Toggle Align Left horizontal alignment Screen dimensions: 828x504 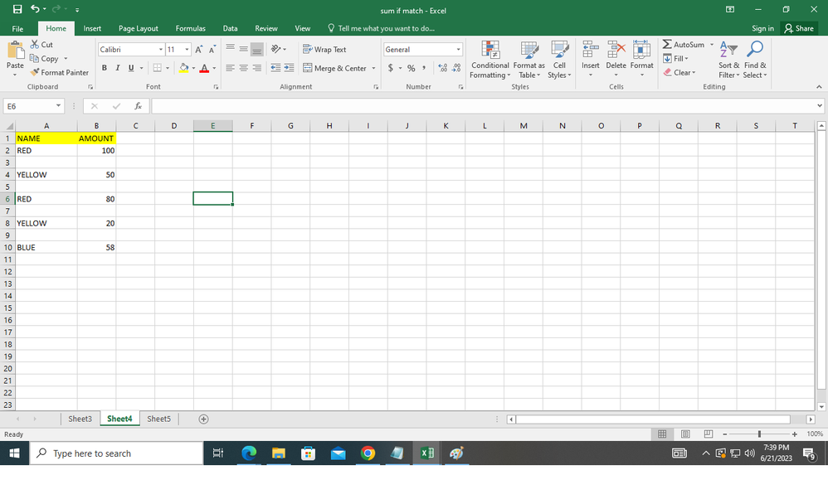click(x=231, y=67)
